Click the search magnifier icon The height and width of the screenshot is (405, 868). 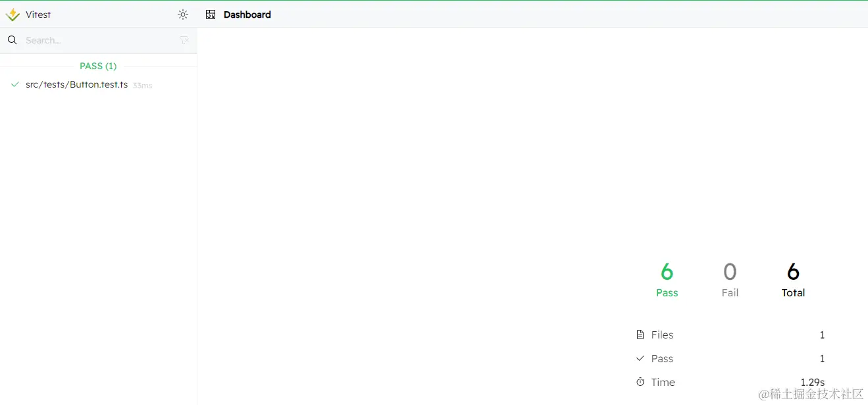click(x=13, y=40)
